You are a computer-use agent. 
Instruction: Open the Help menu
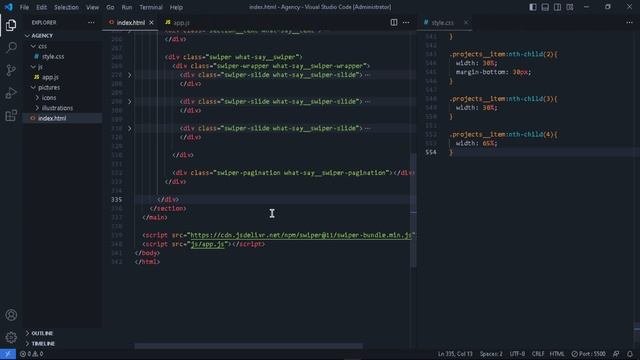176,7
